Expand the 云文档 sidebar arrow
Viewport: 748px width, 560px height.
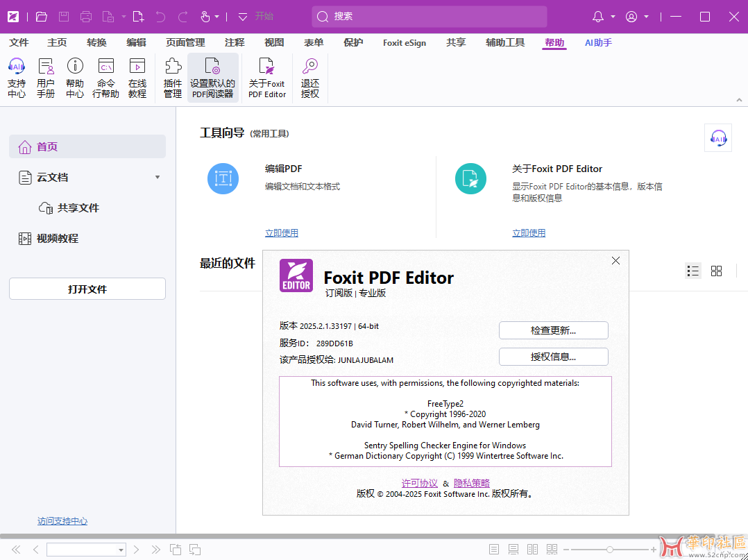pos(158,178)
